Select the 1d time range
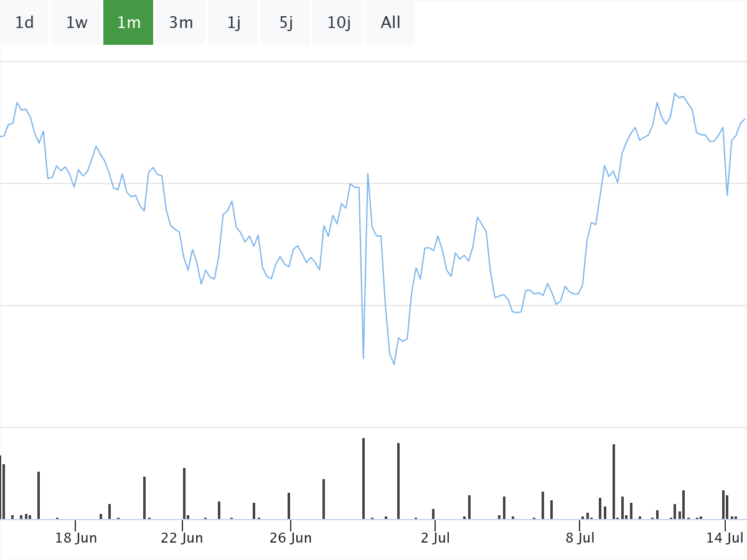747x560 pixels. click(24, 23)
